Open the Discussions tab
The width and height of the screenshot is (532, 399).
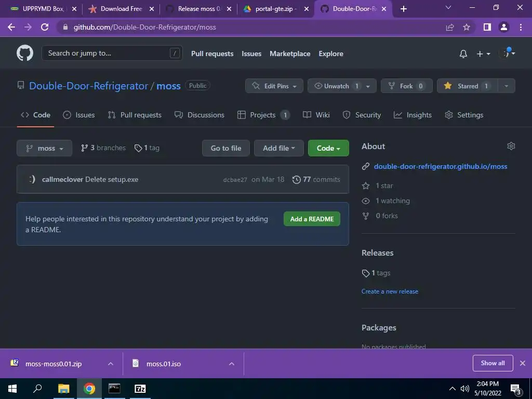point(199,115)
